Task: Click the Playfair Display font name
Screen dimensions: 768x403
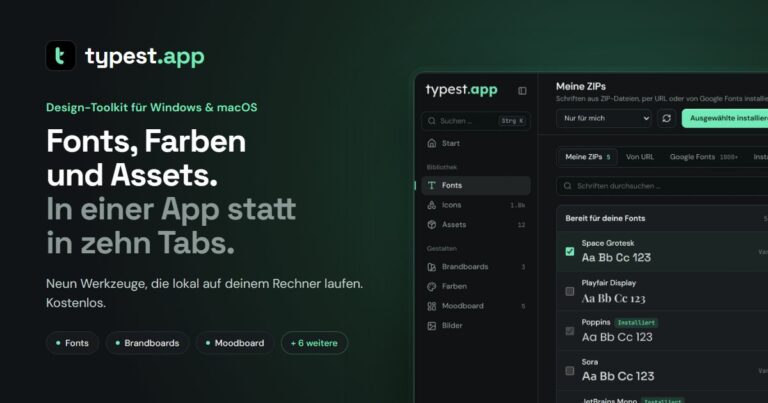Action: (609, 283)
